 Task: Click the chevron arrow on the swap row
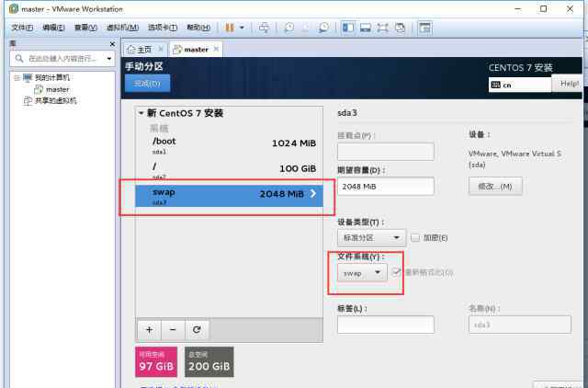[313, 194]
